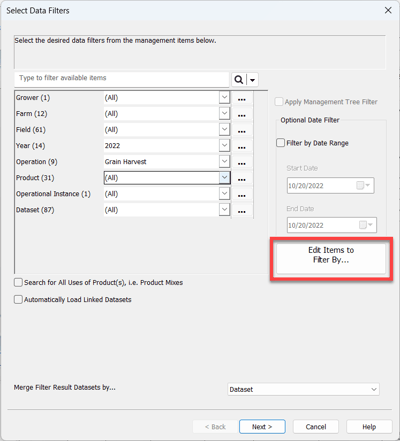Open ellipsis browse button for Year
This screenshot has height=441, width=400.
point(242,146)
